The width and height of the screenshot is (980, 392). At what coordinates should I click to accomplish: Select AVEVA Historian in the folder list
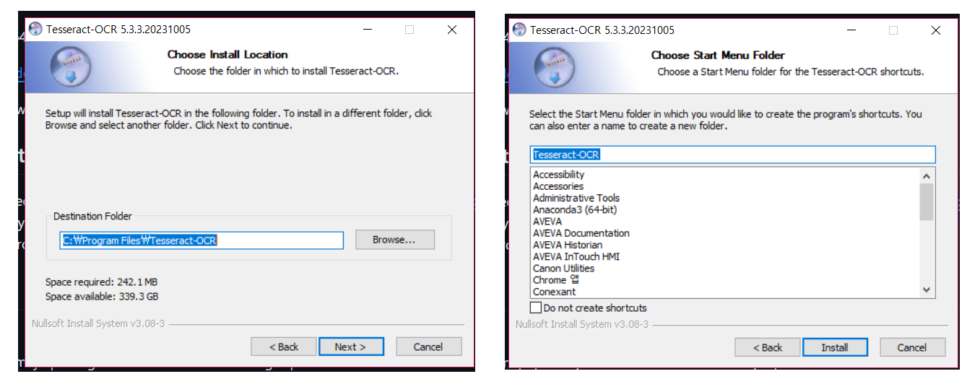tap(567, 245)
